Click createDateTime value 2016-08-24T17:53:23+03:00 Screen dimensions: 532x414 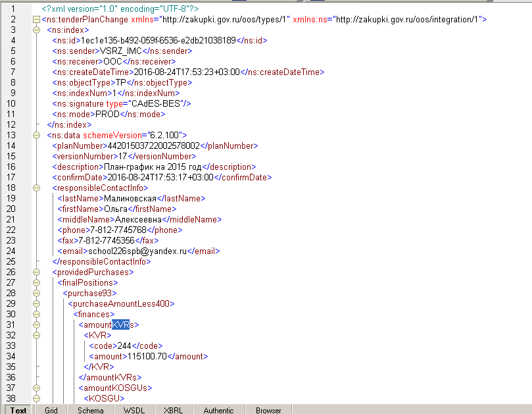tap(187, 72)
